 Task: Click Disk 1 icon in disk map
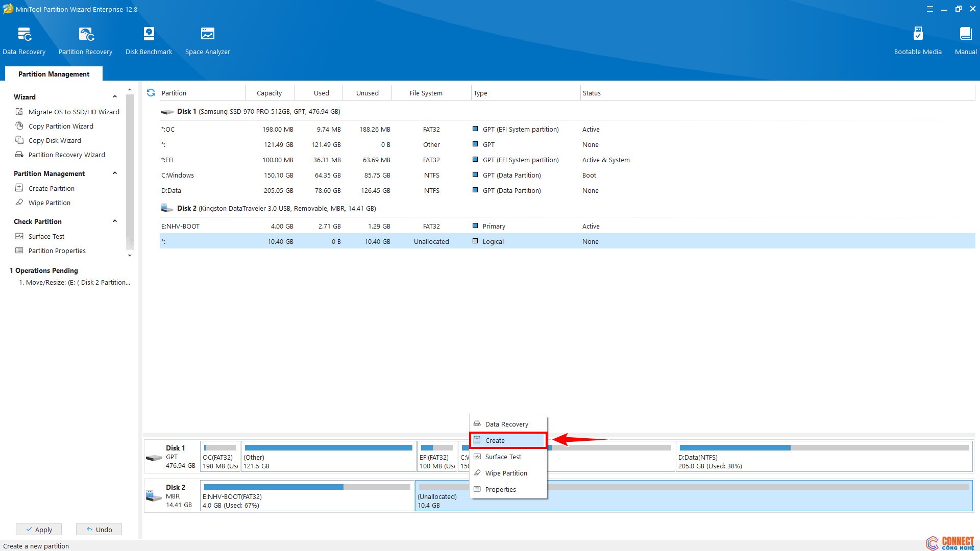click(154, 458)
